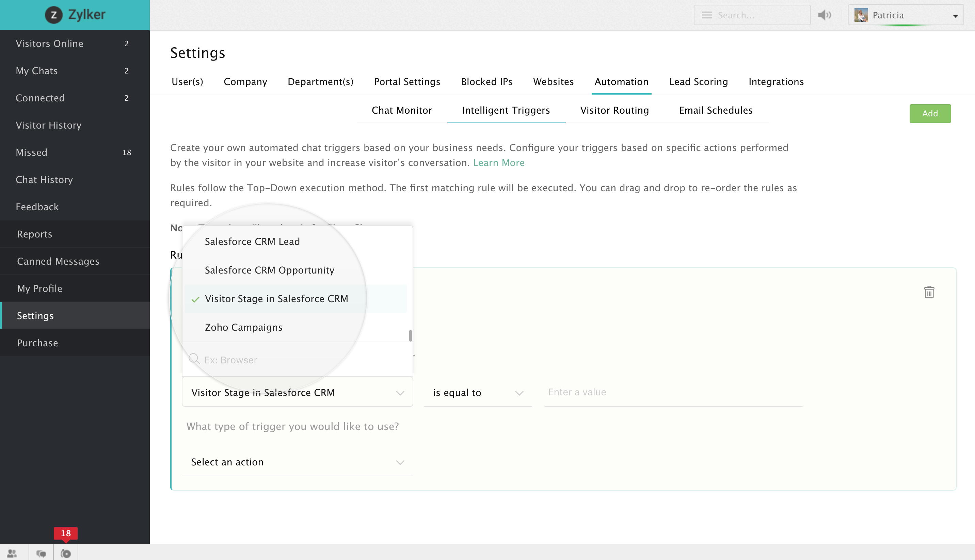Focus the 'Enter a value' field
Viewport: 975px width, 560px height.
click(673, 392)
